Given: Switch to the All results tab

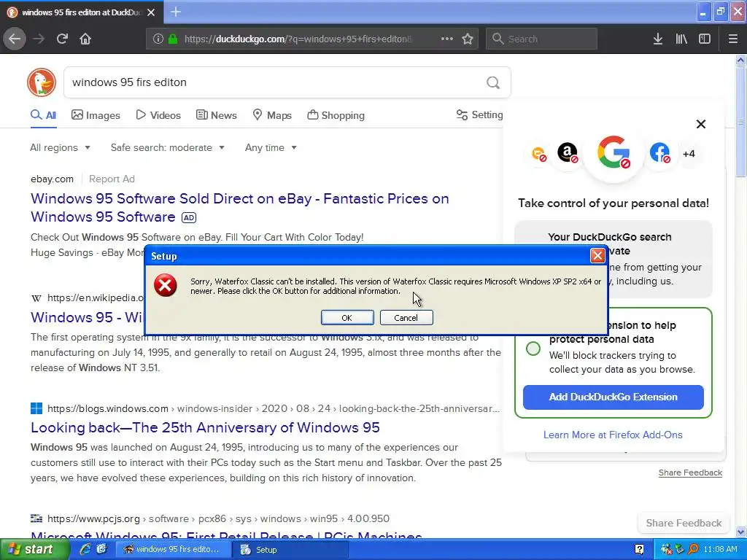Looking at the screenshot, I should [43, 115].
